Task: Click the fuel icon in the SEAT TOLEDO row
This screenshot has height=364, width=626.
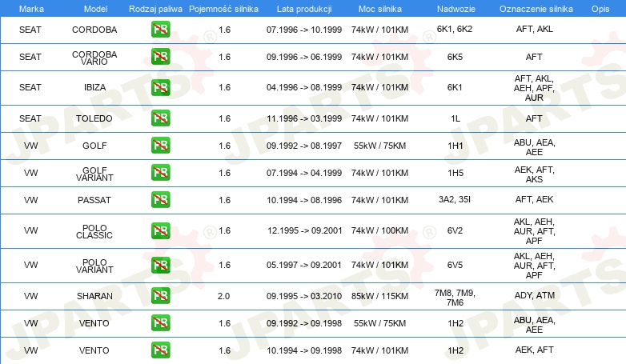Action: click(160, 118)
